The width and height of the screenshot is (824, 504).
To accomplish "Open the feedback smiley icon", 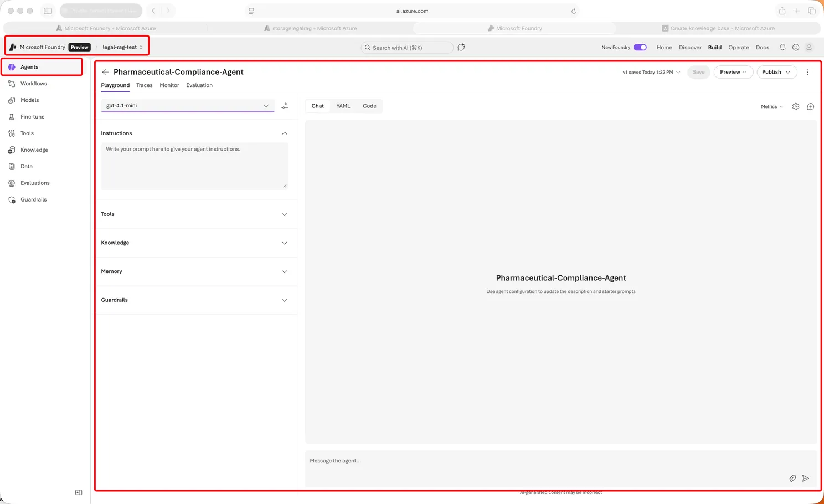I will tap(796, 48).
